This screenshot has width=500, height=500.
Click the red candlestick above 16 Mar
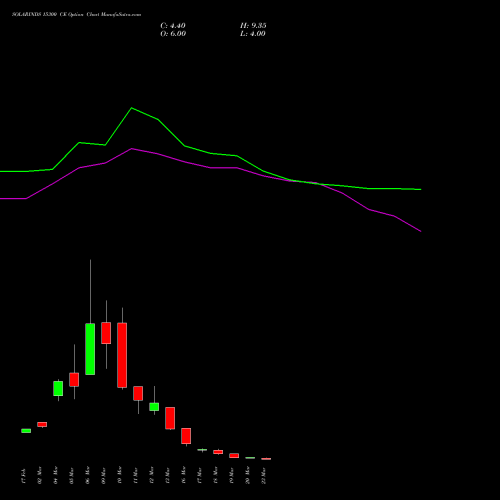[x=186, y=436]
